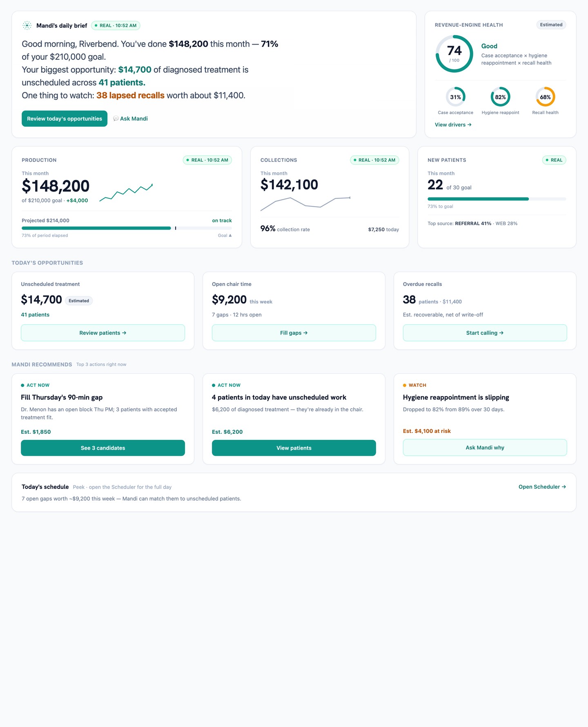
Task: Click the Review patients button
Action: [x=103, y=333]
